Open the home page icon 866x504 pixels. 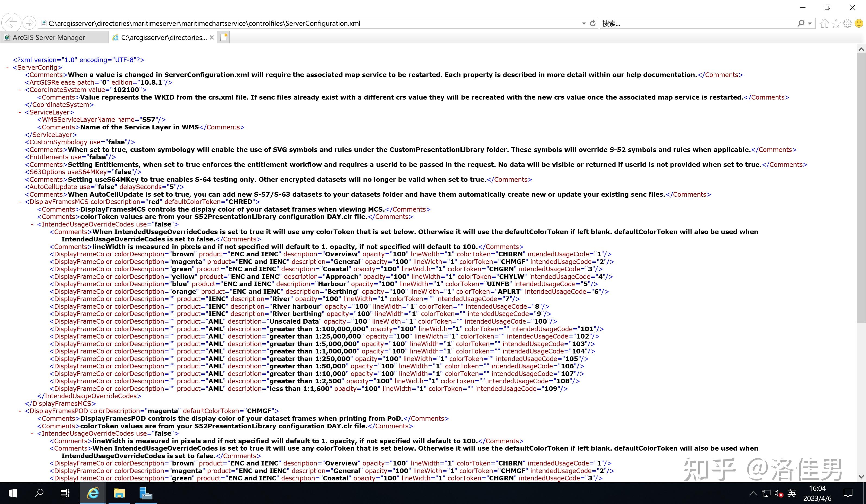coord(824,23)
